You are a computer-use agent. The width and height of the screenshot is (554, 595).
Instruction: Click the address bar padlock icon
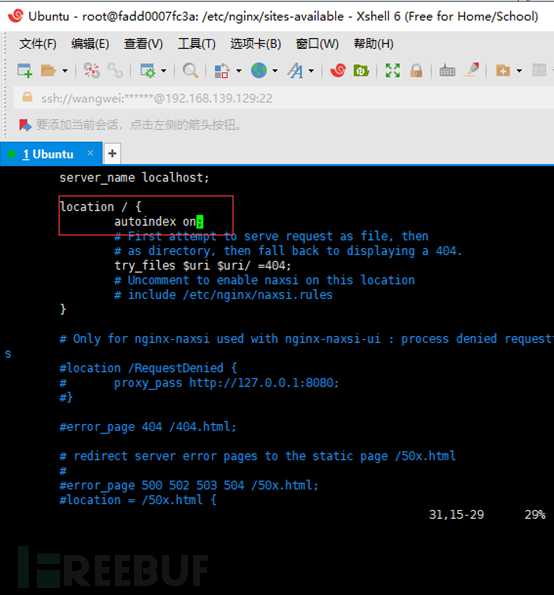pyautogui.click(x=27, y=97)
